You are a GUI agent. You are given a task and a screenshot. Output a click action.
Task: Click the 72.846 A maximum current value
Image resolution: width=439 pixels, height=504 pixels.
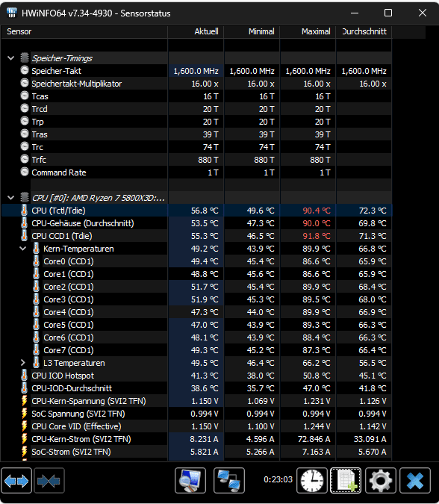[314, 439]
